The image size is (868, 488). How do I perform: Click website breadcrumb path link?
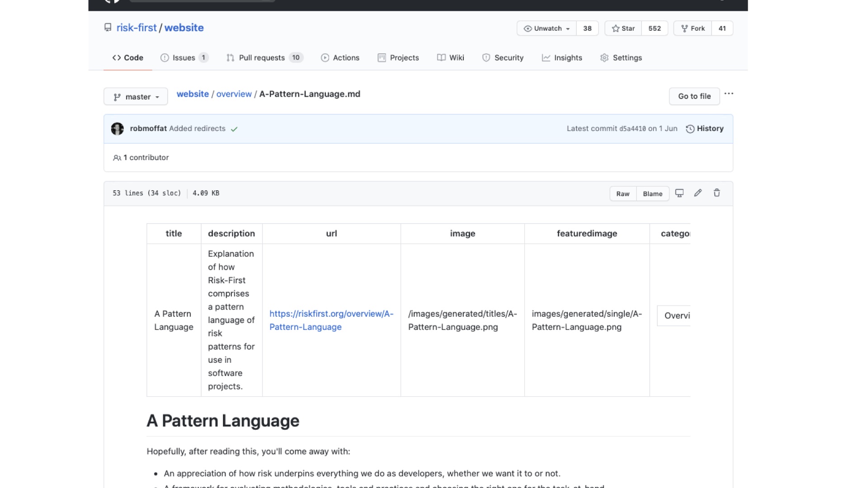coord(193,94)
